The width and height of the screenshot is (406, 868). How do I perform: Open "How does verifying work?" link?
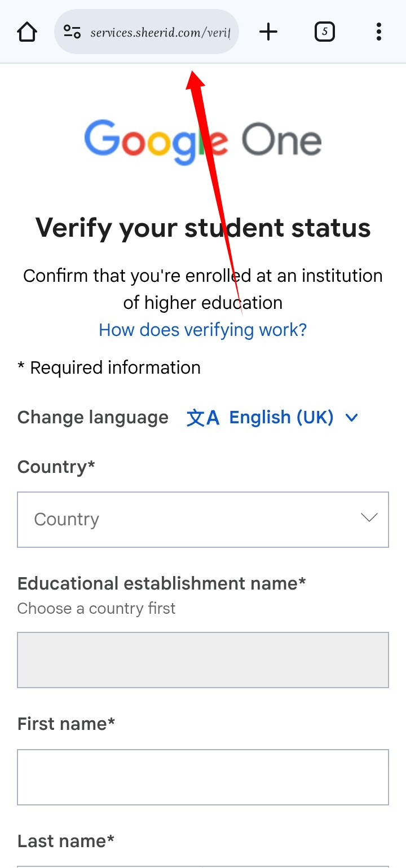click(203, 330)
